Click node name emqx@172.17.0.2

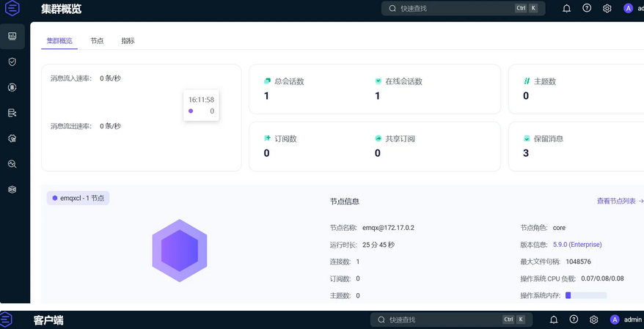point(388,228)
